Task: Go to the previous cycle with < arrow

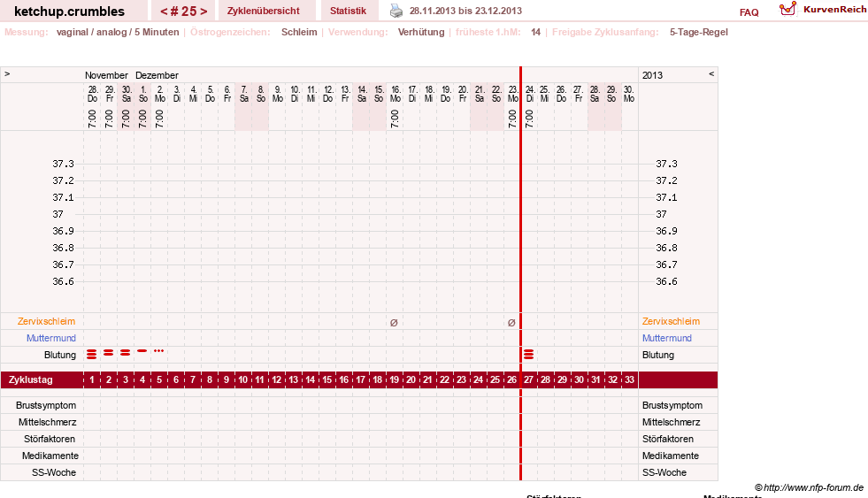Action: point(164,11)
